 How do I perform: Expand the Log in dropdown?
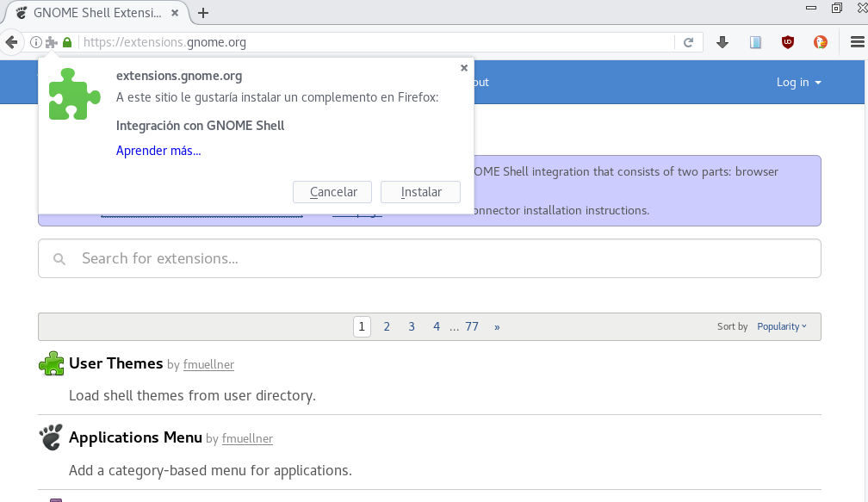798,83
